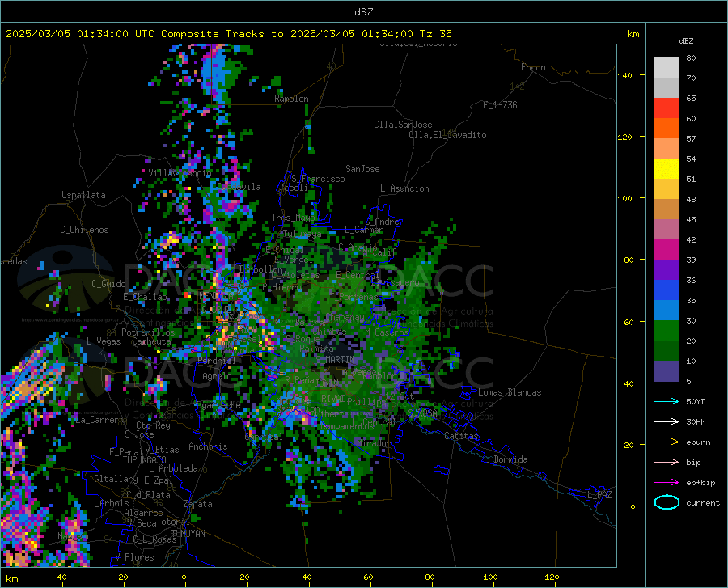
Task: Select the green 20 dBZ color swatch
Action: [667, 331]
